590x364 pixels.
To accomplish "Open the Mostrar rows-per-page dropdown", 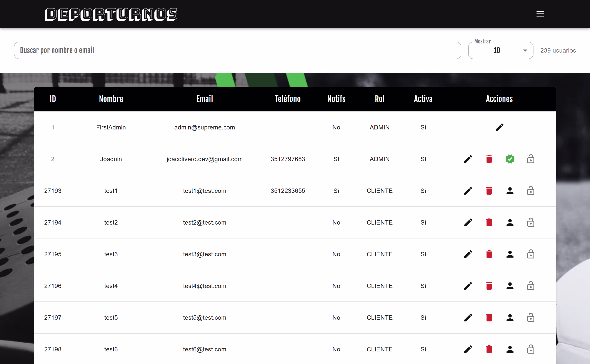I will click(500, 51).
